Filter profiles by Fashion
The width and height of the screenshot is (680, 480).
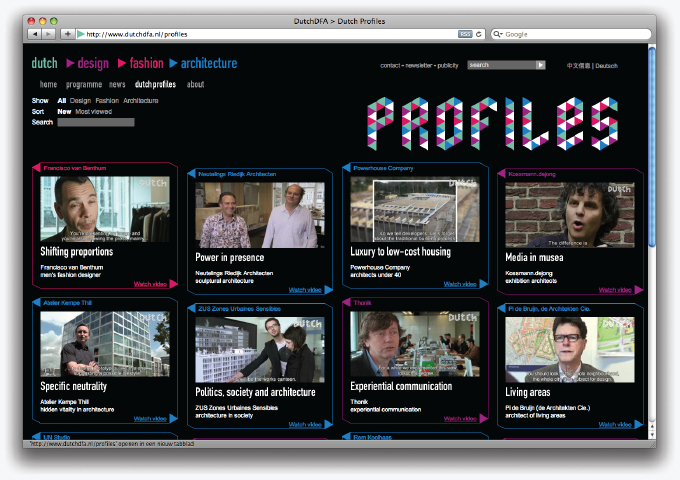(x=107, y=101)
